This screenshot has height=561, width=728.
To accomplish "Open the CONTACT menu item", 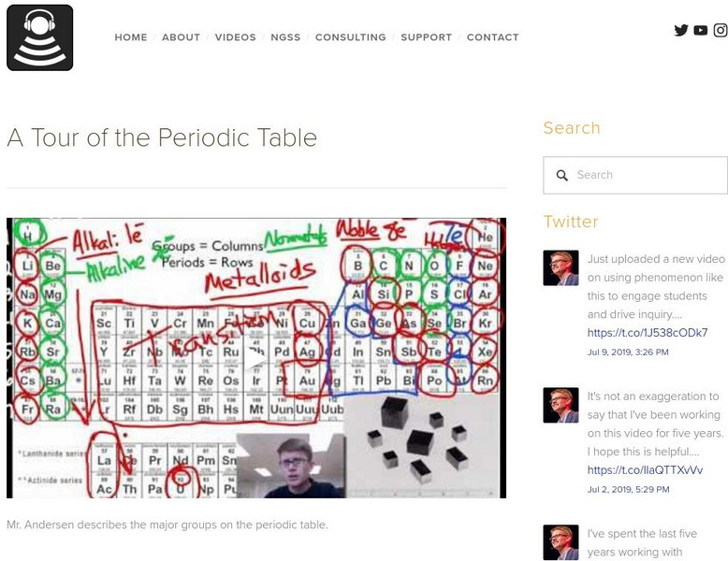I will [x=492, y=37].
